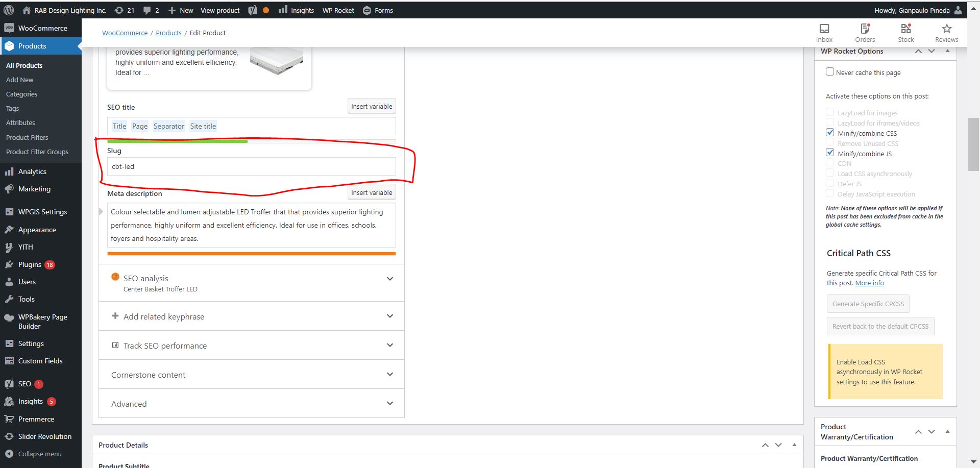The height and width of the screenshot is (468, 980).
Task: Click the page vertical scrollbar thumb
Action: (x=973, y=144)
